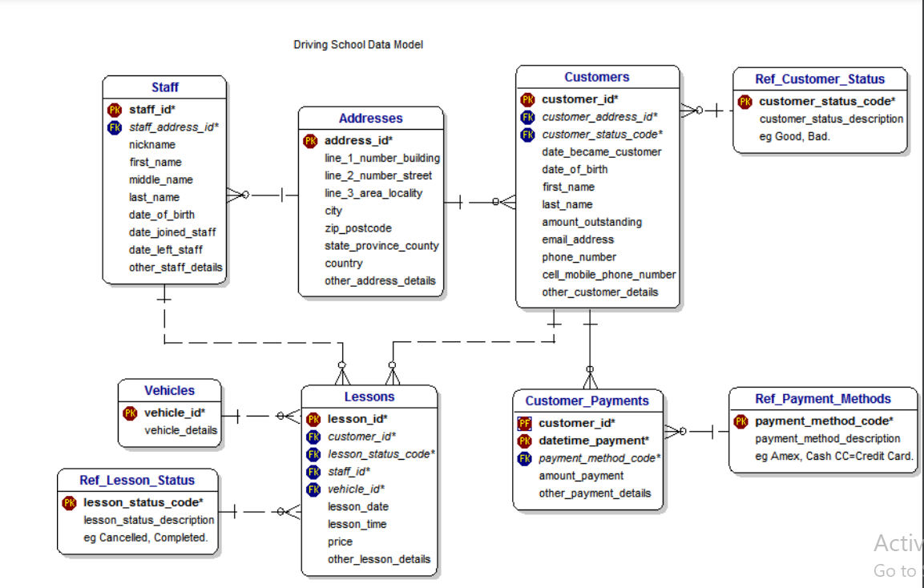
Task: Click the FK icon next to customer_status_code
Action: click(x=527, y=134)
